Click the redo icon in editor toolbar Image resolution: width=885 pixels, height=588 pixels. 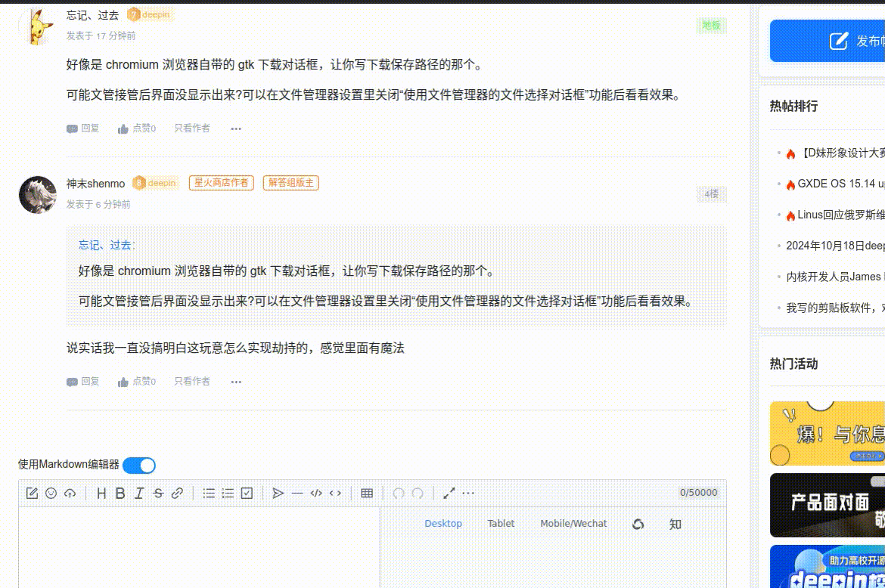point(418,494)
